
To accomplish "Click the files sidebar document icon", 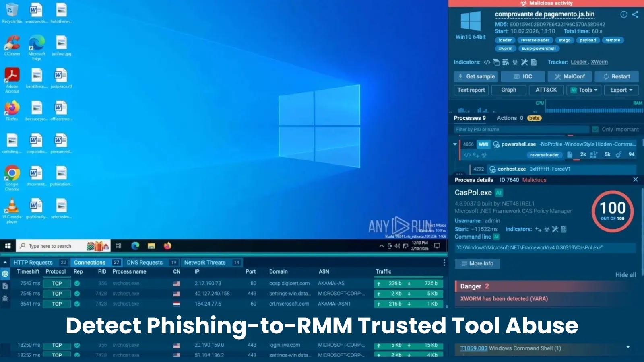I will tap(5, 286).
